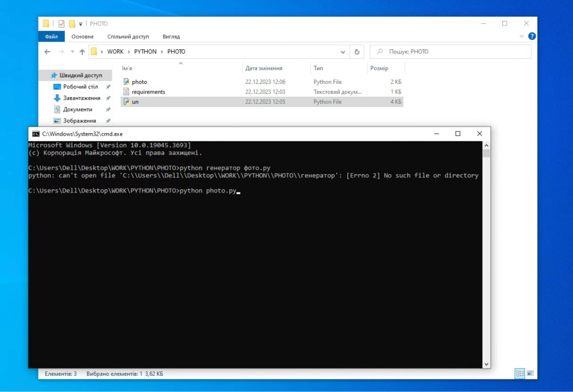This screenshot has height=392, width=573.
Task: Go up one folder level
Action: point(82,51)
